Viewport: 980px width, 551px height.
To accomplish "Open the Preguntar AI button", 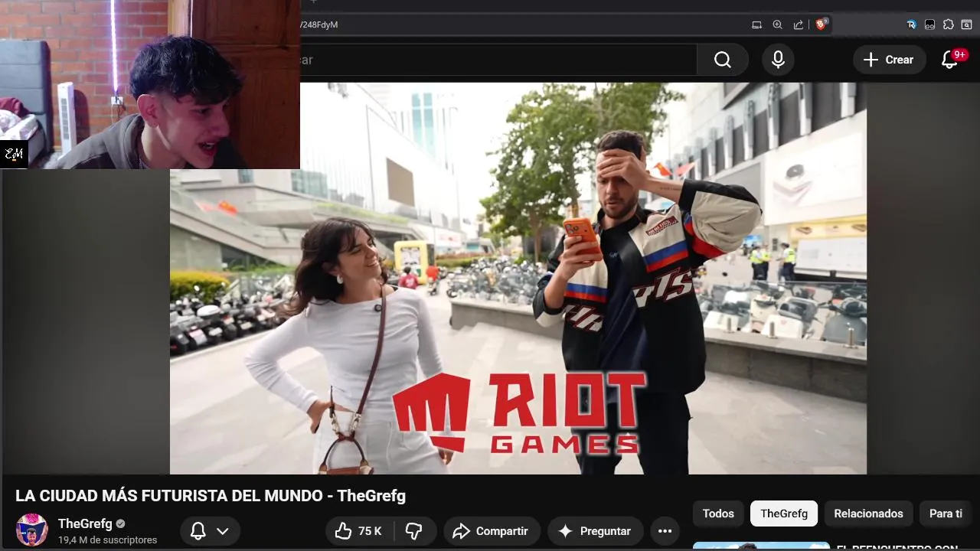I will pyautogui.click(x=595, y=531).
